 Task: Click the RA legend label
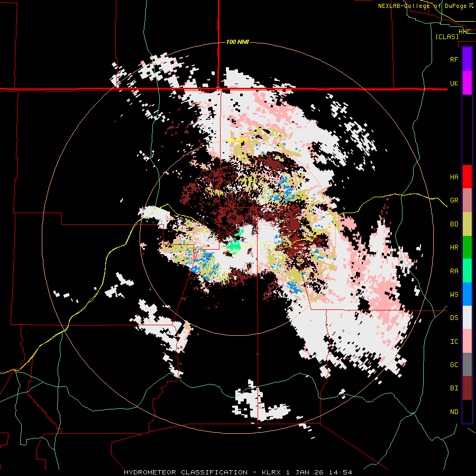coord(454,271)
